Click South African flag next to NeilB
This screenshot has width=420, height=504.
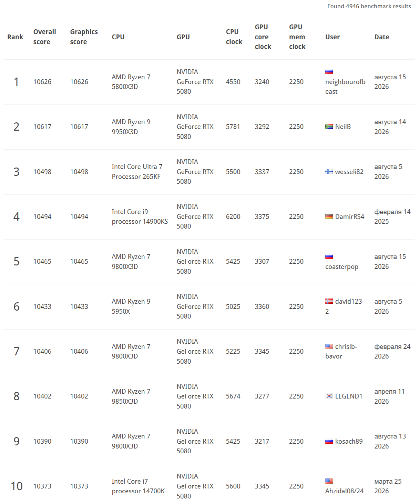click(x=329, y=127)
